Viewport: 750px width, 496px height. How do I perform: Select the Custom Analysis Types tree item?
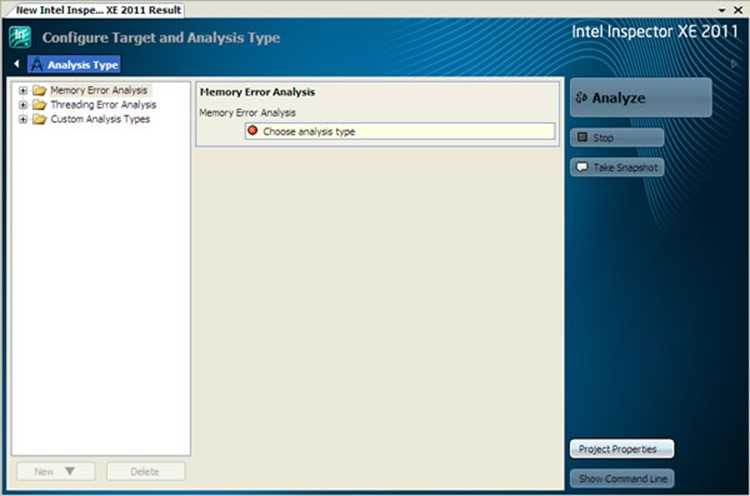tap(100, 119)
